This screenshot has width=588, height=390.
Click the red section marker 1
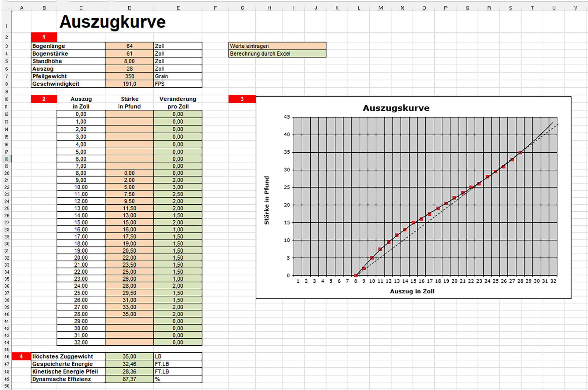click(x=44, y=37)
